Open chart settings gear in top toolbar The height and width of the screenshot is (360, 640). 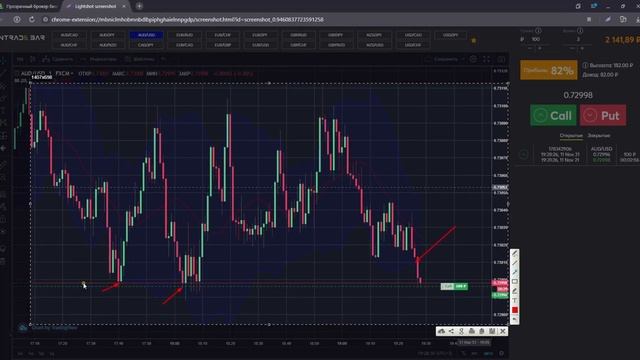pyautogui.click(x=473, y=59)
